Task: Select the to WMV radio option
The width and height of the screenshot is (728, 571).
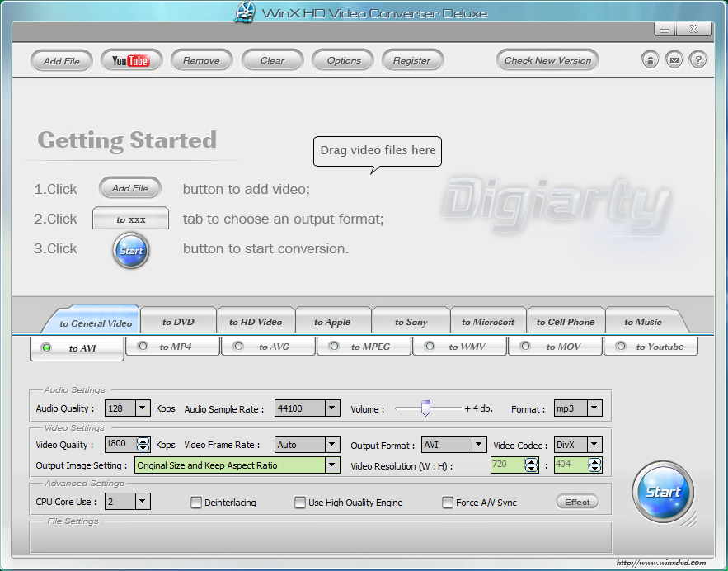Action: tap(430, 347)
